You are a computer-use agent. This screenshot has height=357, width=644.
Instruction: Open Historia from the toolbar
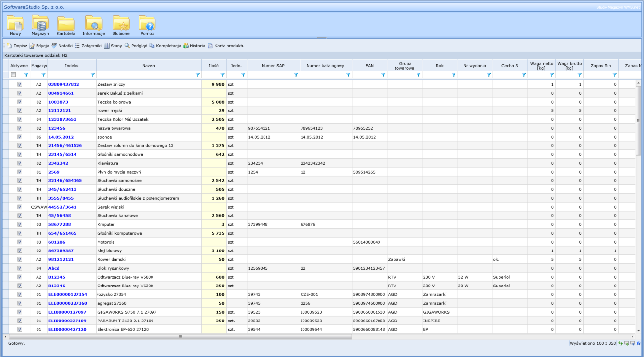pos(194,46)
